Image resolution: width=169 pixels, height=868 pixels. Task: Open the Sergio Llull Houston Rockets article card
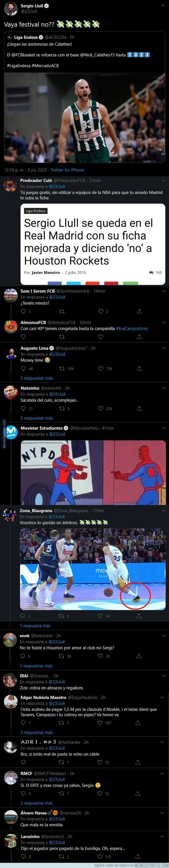click(x=93, y=244)
